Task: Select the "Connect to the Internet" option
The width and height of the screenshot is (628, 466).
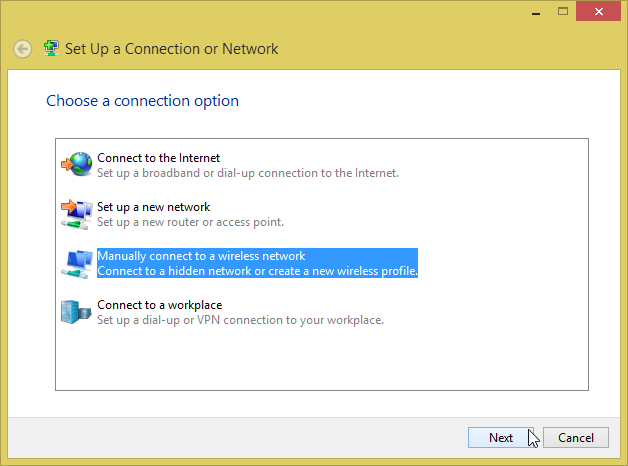Action: [x=158, y=158]
